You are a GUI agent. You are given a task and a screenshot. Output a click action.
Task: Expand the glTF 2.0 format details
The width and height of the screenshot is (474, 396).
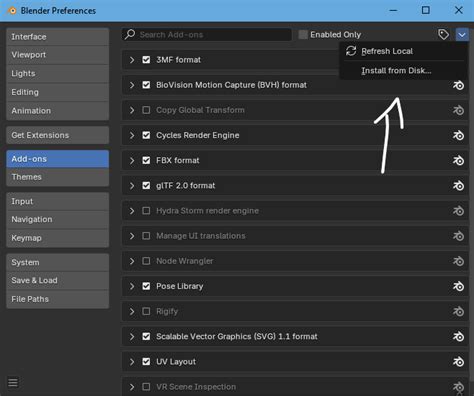tap(132, 185)
